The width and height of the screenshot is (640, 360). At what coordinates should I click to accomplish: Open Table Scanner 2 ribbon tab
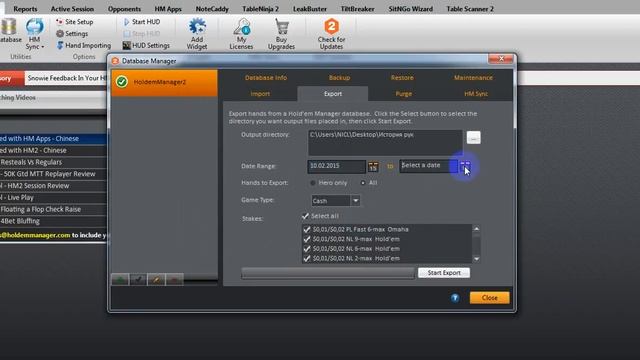coord(470,9)
